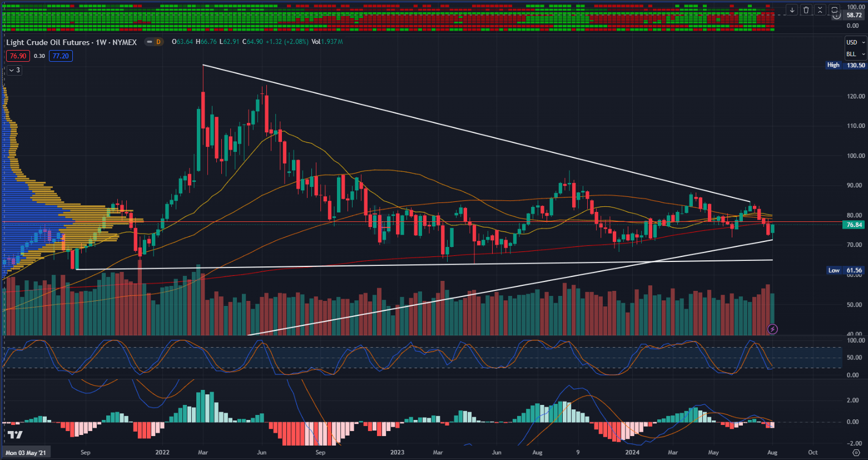Click the 2022 label on time axis
868x460 pixels.
[162, 452]
